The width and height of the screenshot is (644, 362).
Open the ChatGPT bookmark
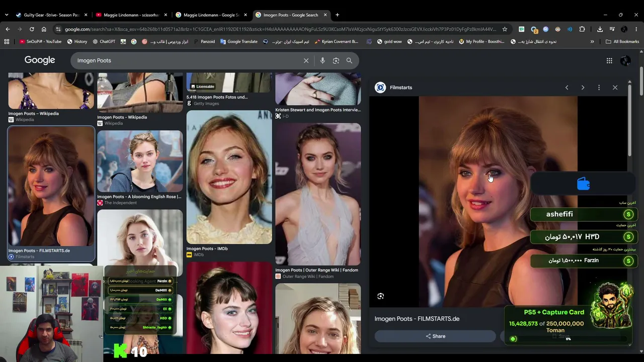click(104, 42)
